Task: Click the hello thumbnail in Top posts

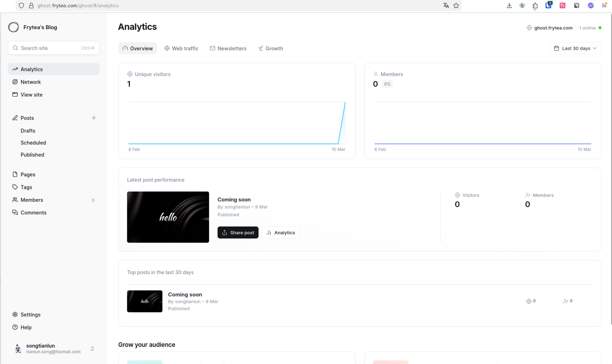Action: click(x=145, y=301)
